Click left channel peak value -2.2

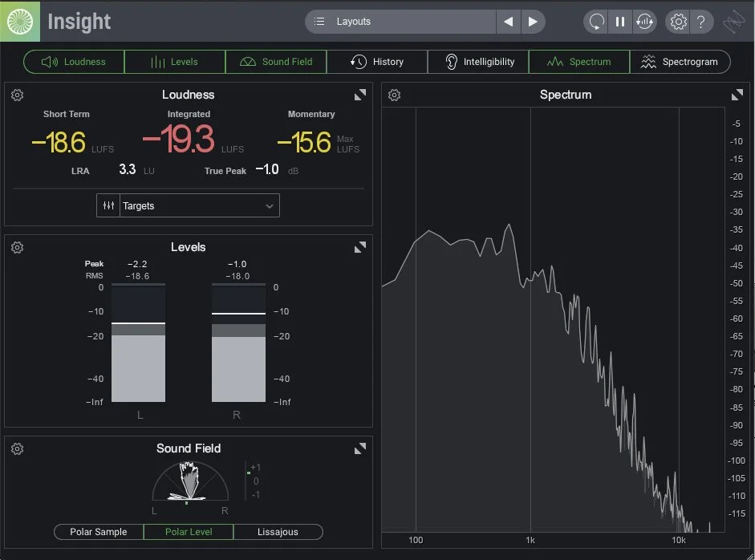(x=137, y=264)
